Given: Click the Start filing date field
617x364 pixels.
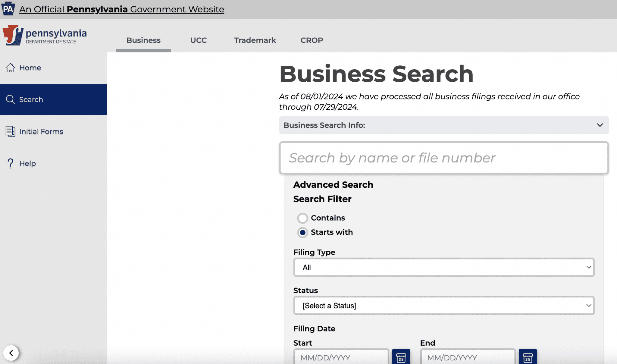Looking at the screenshot, I should pos(341,357).
